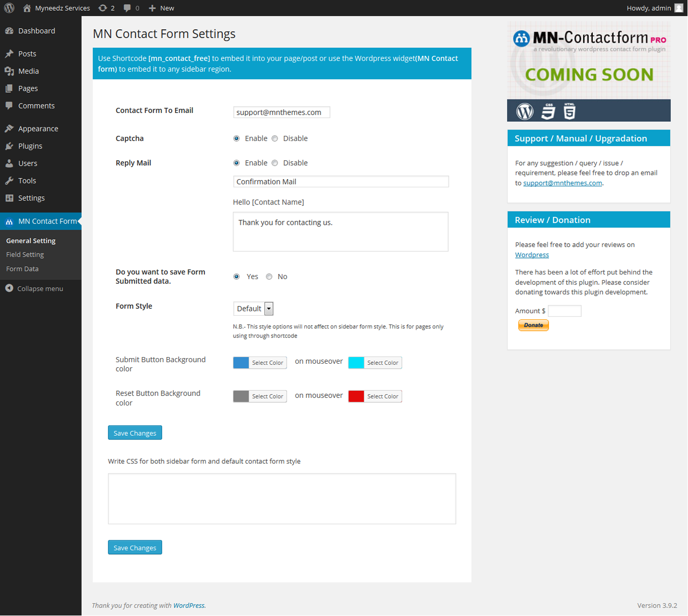This screenshot has width=688, height=616.
Task: Click the WordPress logo in the promo banner
Action: coord(525,111)
